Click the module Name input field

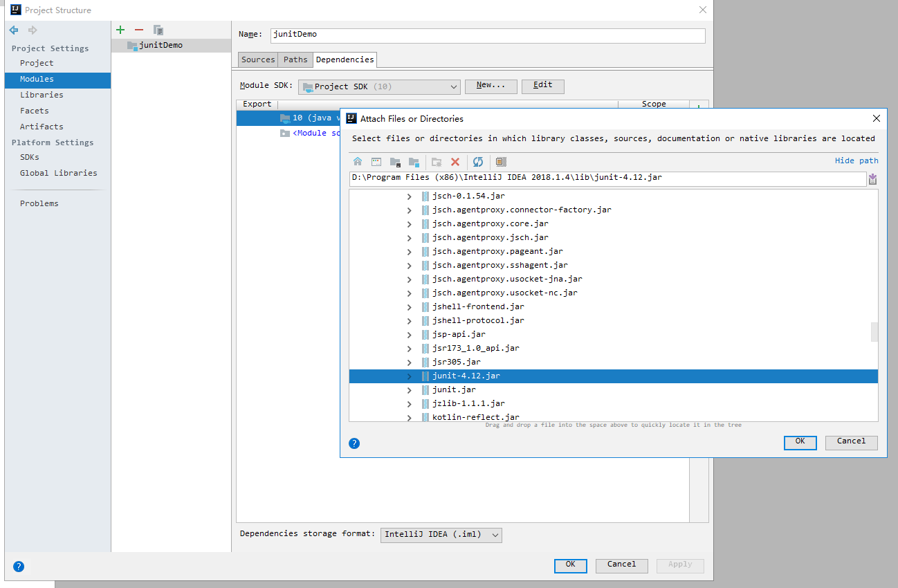(x=488, y=35)
